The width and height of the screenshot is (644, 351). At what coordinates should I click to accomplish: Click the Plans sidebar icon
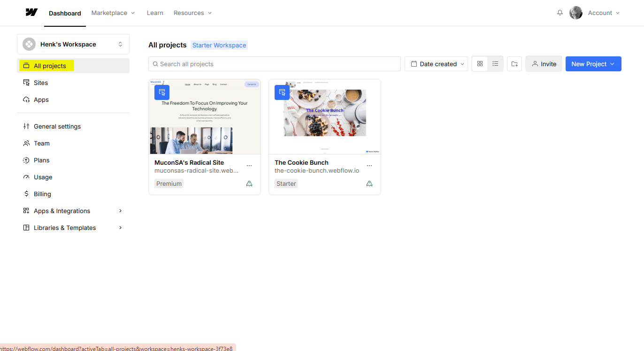point(26,160)
